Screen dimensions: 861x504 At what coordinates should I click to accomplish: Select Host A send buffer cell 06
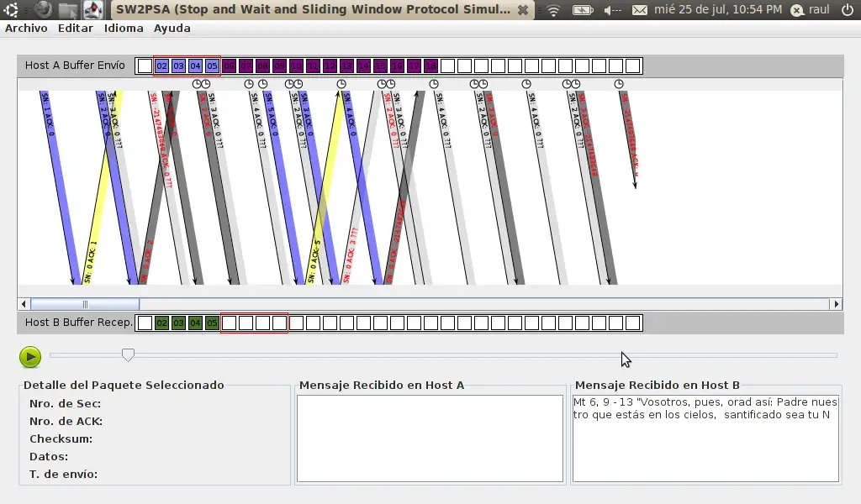(229, 66)
